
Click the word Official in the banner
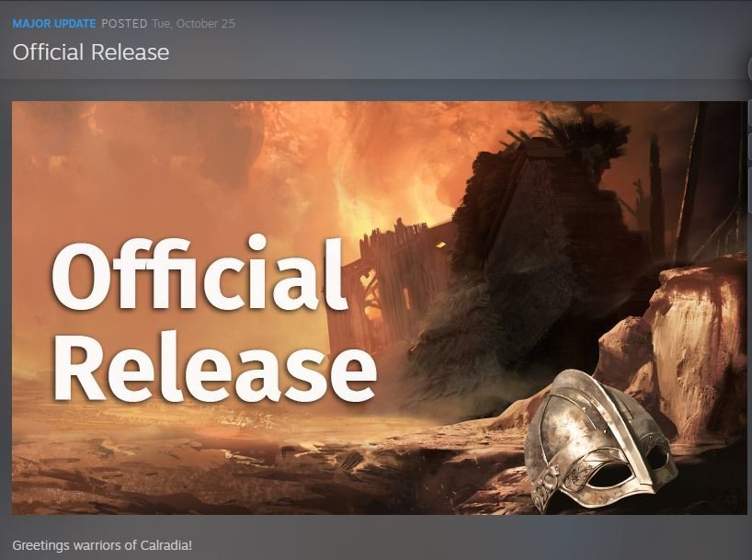click(199, 273)
